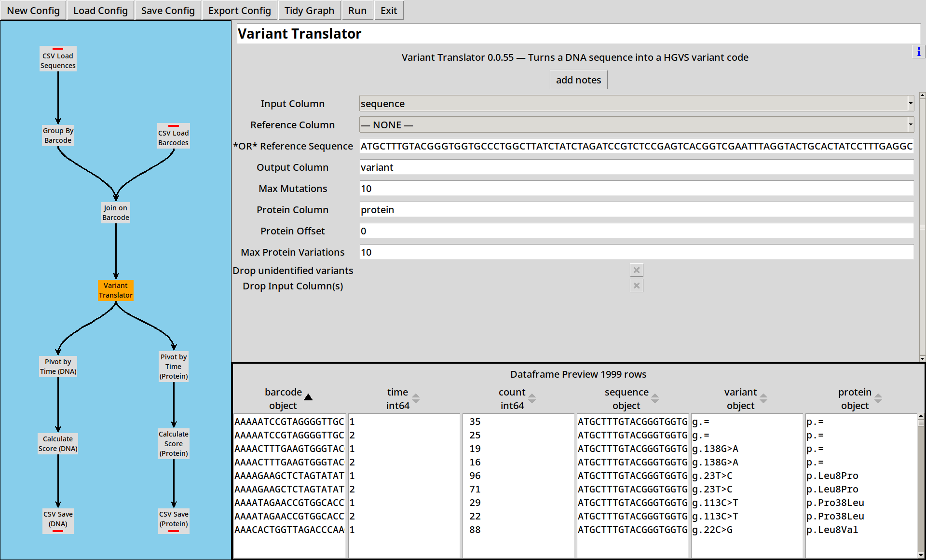Viewport: 926px width, 560px height.
Task: Click the Variant Translator title field
Action: point(578,34)
